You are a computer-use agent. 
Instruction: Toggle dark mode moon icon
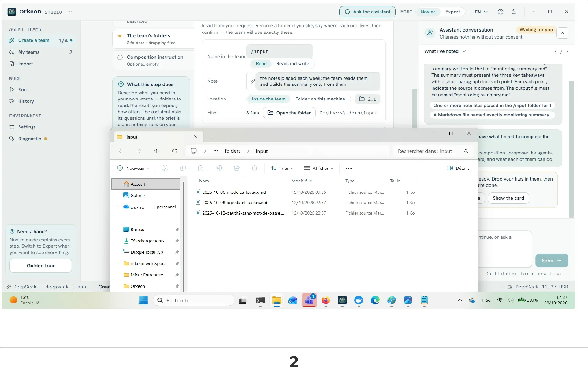click(x=514, y=12)
